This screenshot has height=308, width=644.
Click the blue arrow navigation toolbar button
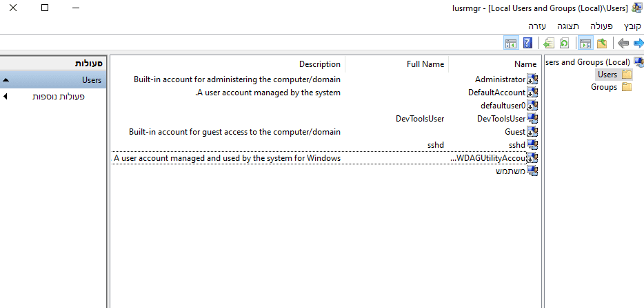tap(638, 44)
